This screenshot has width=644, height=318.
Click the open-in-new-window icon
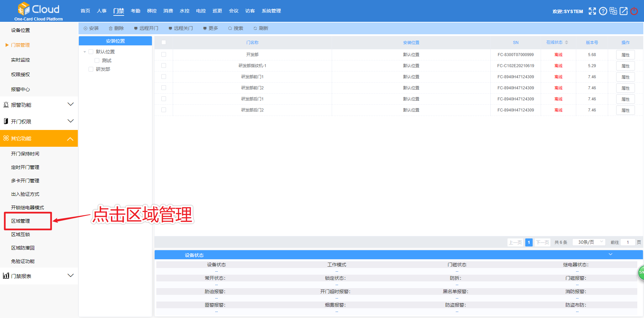[x=624, y=11]
